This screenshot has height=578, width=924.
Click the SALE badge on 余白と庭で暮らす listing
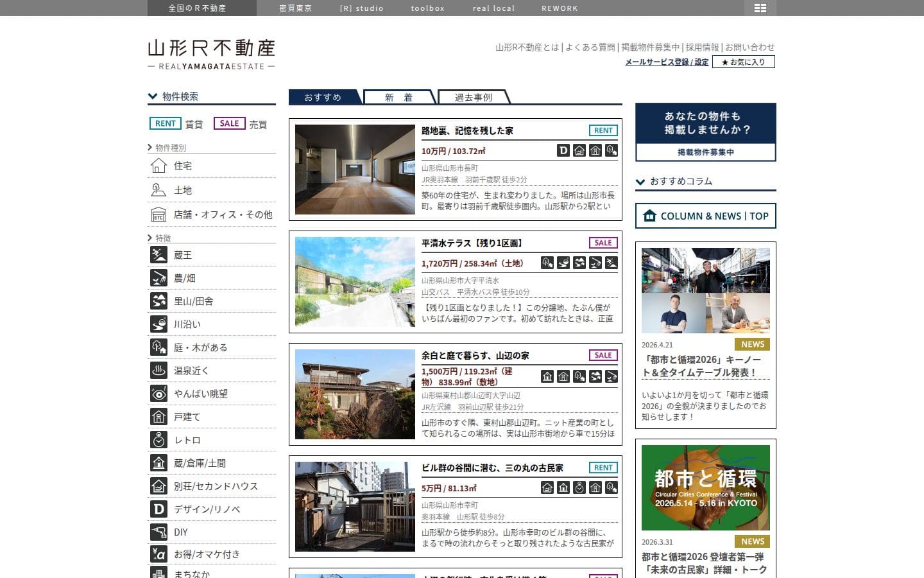603,355
